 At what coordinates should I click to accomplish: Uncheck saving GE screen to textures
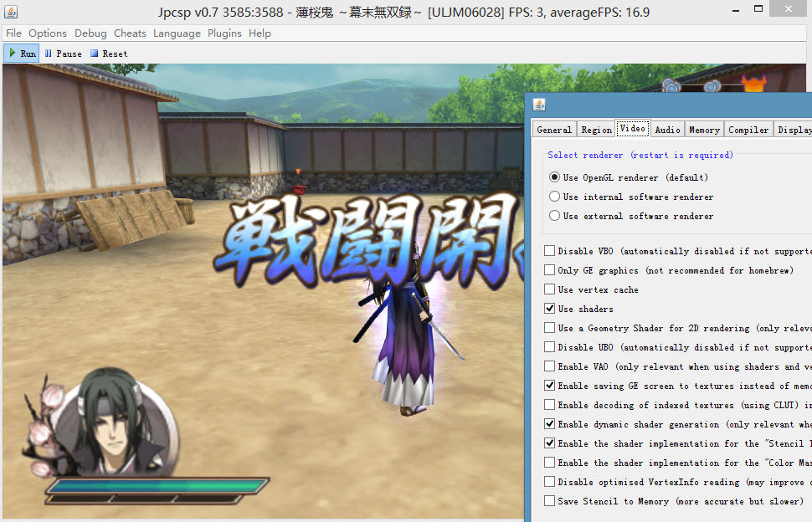pos(549,386)
